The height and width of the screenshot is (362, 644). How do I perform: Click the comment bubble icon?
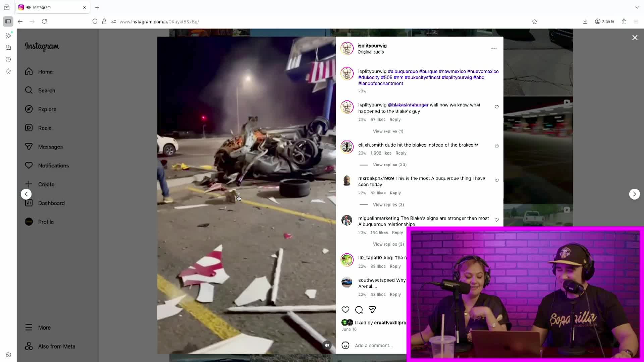pyautogui.click(x=359, y=310)
